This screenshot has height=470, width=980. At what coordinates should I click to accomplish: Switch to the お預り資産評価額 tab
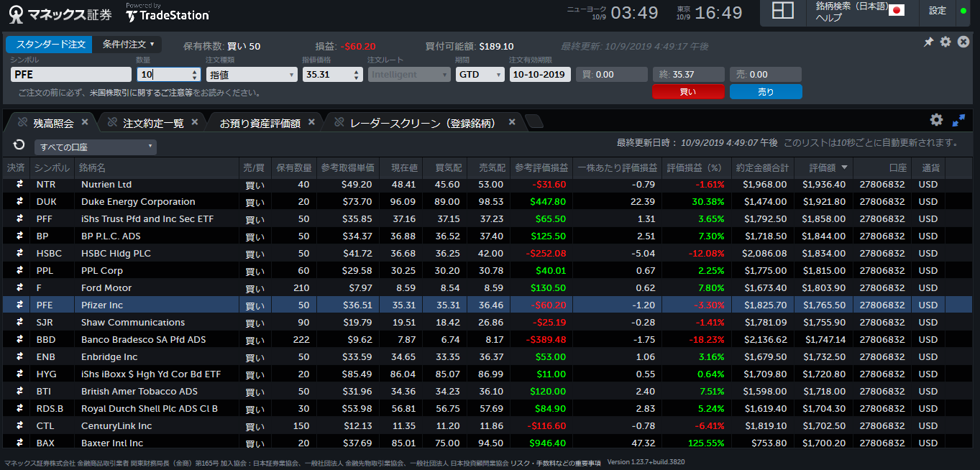[260, 123]
